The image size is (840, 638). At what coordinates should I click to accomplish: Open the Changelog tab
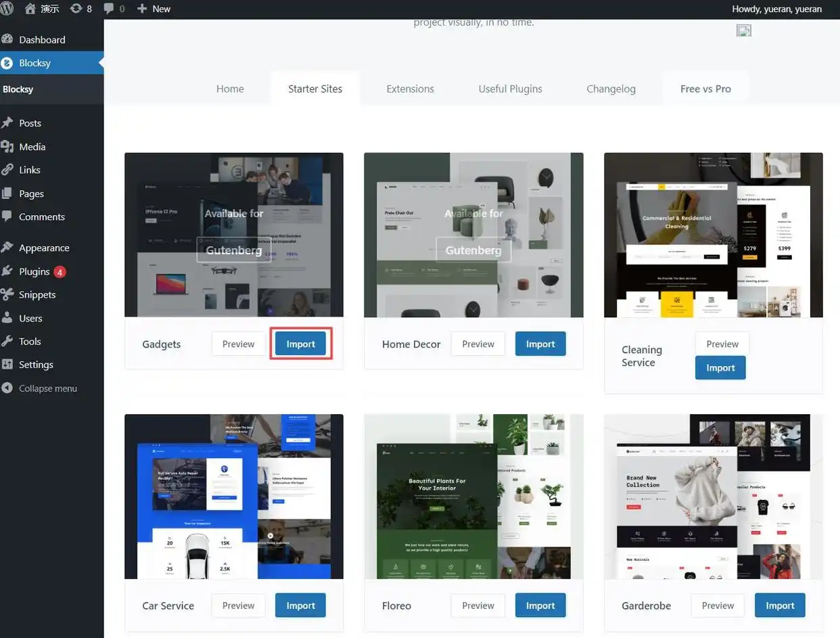click(x=611, y=89)
